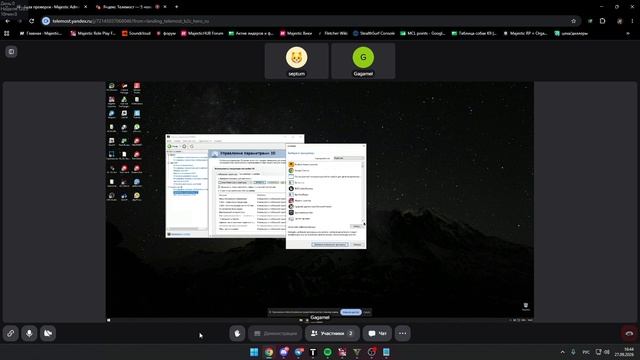Open the MCL points Google bookmark
The image size is (640, 360).
(423, 33)
